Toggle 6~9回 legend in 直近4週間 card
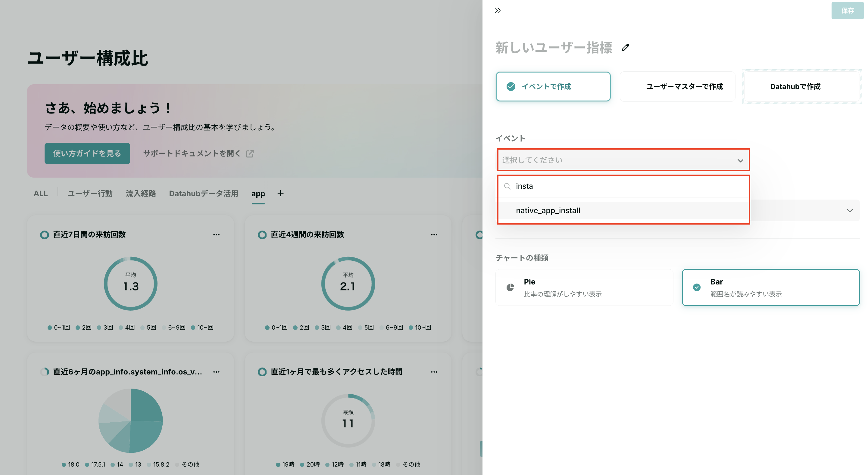Image resolution: width=868 pixels, height=475 pixels. point(391,328)
